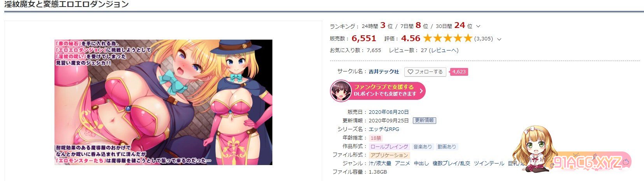Screen dimensions: 644x181
Task: Click the アプリケーション file format tag
Action: (389, 155)
